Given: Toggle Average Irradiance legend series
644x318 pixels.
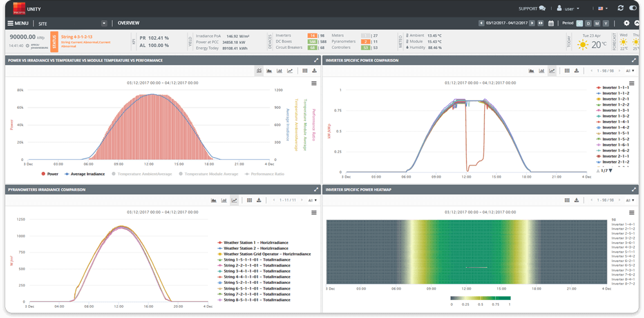Looking at the screenshot, I should (84, 174).
